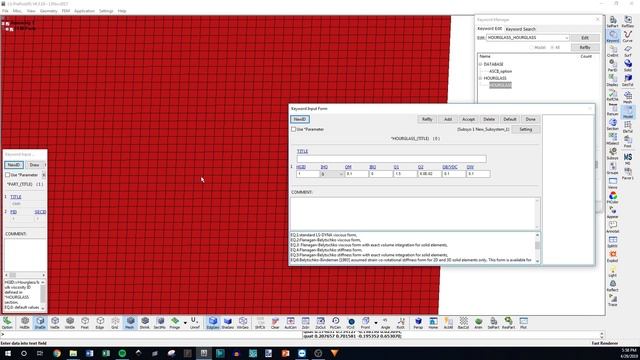The image size is (640, 360).
Task: Open the Application menu
Action: tap(84, 11)
